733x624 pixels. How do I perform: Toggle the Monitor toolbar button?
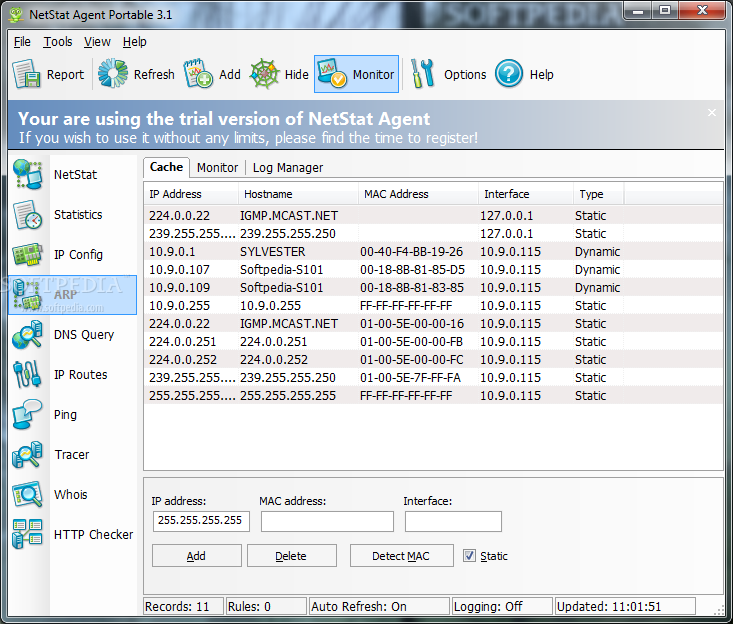[356, 74]
